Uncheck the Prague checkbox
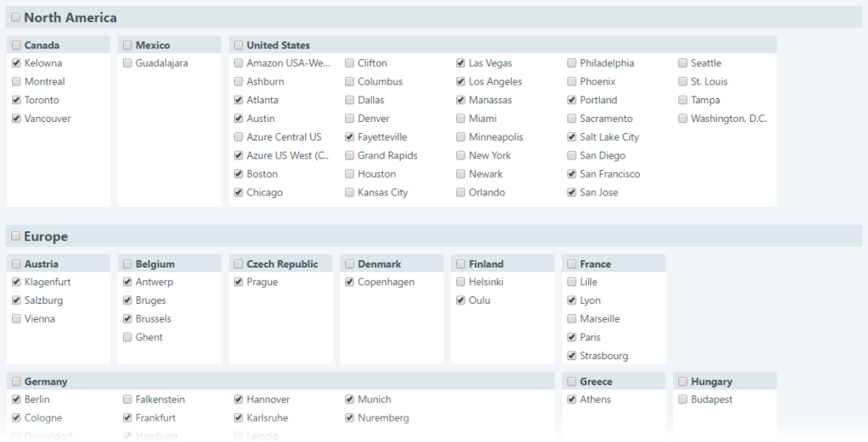The image size is (868, 442). [x=238, y=282]
